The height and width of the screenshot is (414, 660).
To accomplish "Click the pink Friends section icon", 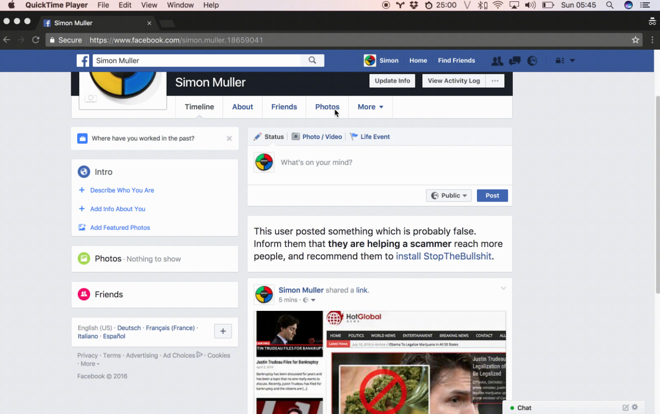I will pos(84,294).
